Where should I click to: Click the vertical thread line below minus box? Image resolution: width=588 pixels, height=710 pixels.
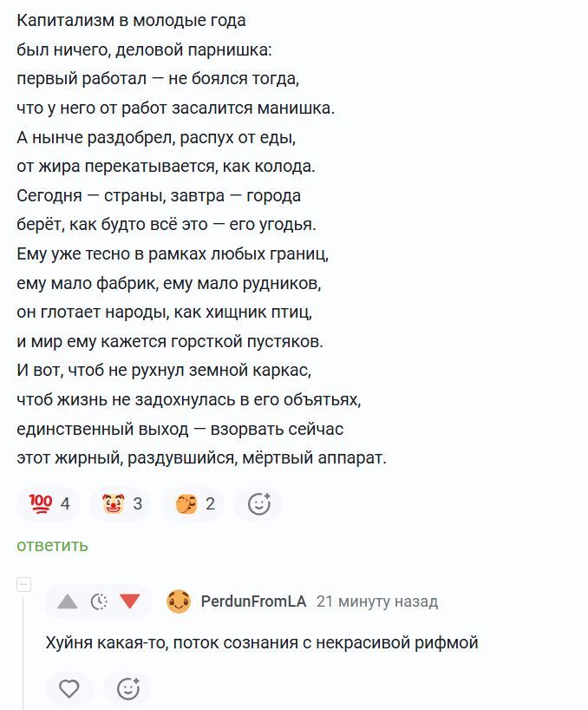tap(23, 652)
